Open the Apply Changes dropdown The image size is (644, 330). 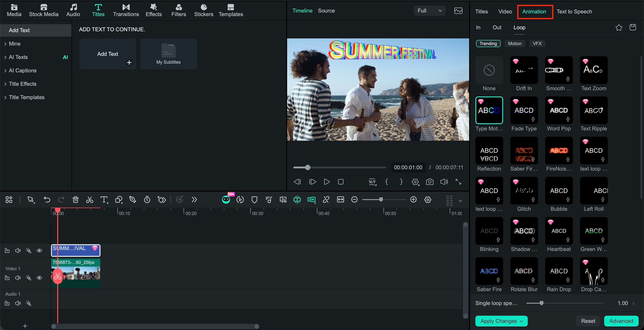501,321
